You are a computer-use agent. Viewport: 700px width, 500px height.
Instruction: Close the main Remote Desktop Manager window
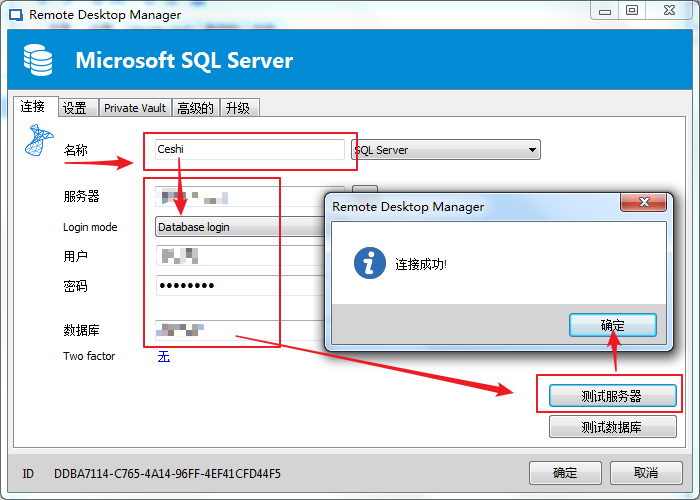(669, 10)
